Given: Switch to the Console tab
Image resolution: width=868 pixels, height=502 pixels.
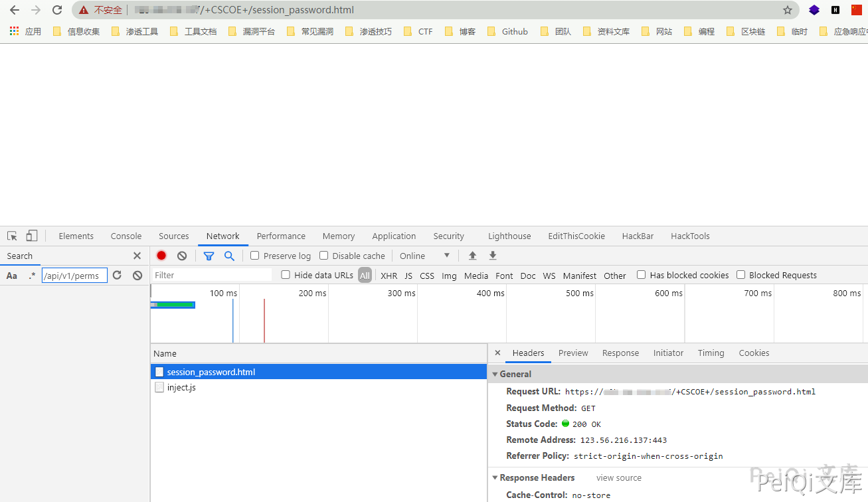Looking at the screenshot, I should [x=126, y=236].
